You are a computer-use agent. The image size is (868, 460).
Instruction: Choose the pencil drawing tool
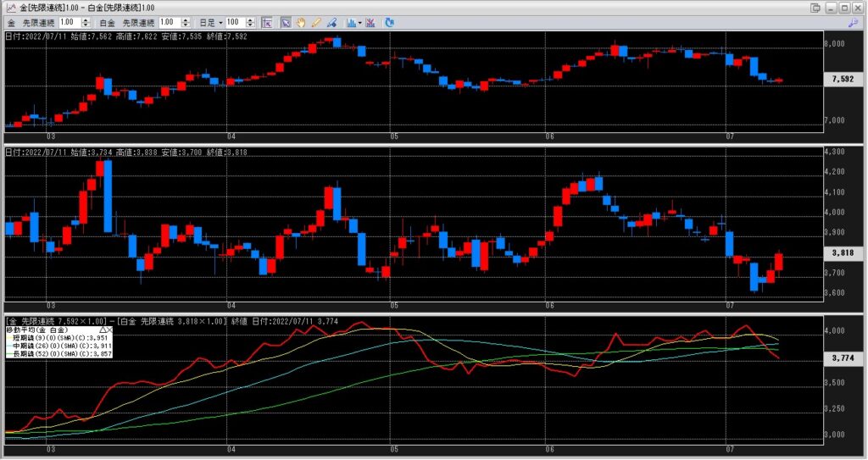pyautogui.click(x=315, y=22)
